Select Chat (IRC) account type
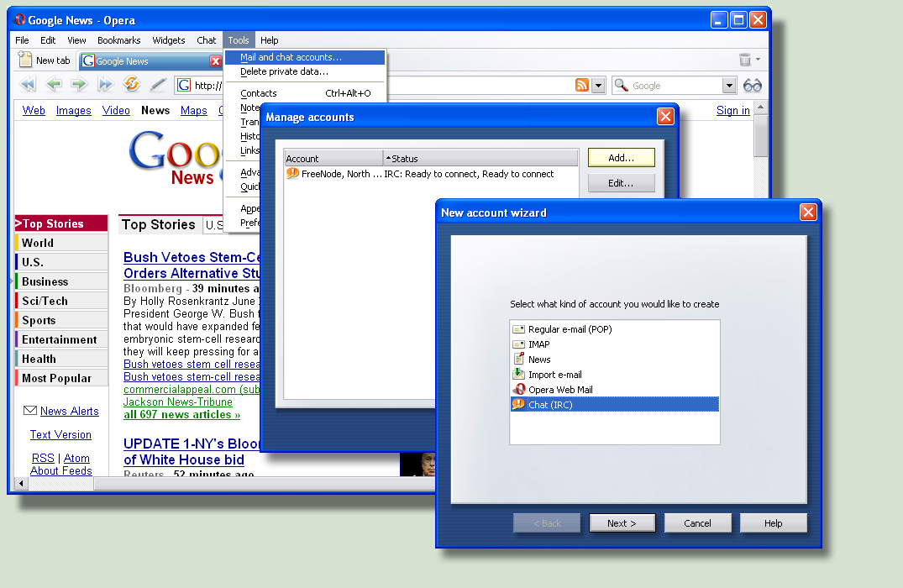This screenshot has height=588, width=903. click(x=615, y=404)
